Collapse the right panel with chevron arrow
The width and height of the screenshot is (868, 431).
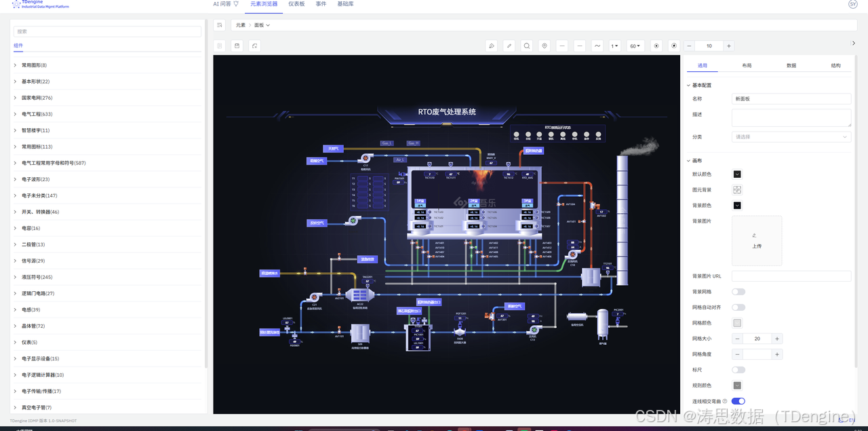tap(854, 43)
